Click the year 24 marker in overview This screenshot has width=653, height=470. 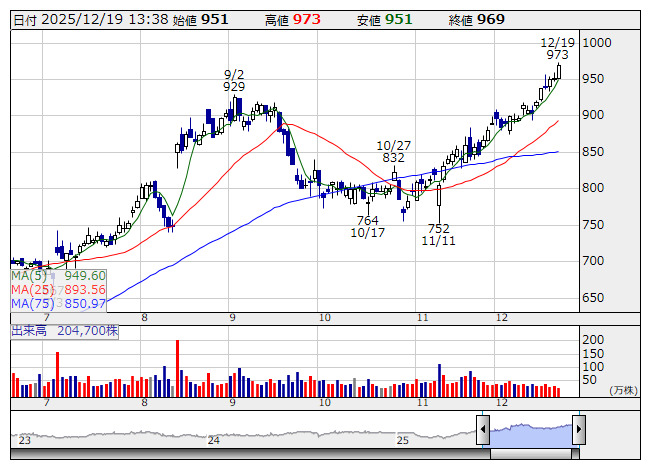click(x=214, y=440)
